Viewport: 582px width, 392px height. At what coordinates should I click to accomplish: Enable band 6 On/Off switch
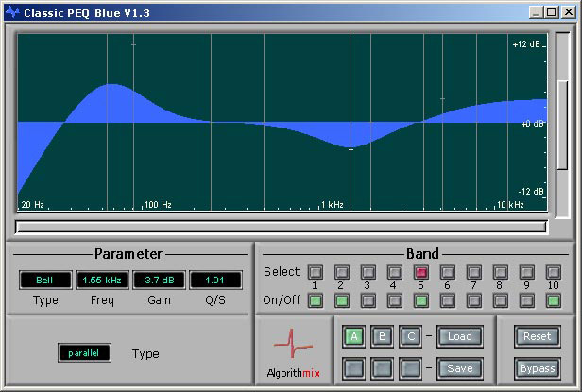pos(447,300)
